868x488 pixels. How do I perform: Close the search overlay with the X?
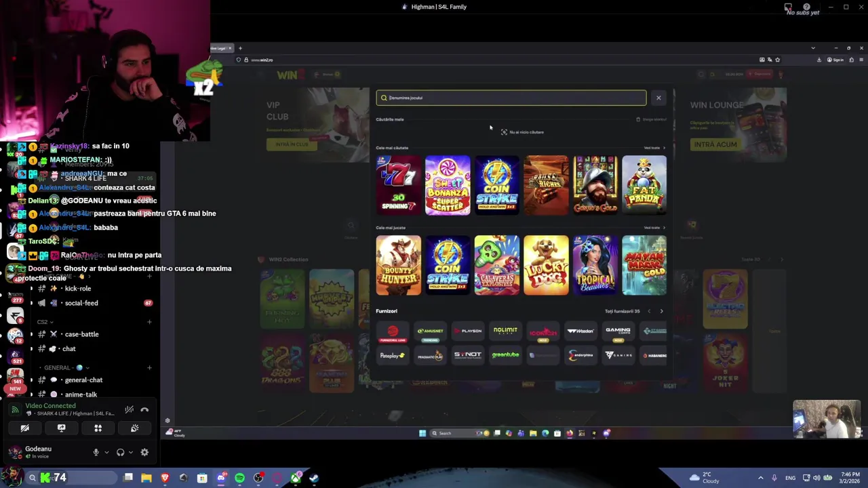pos(658,98)
